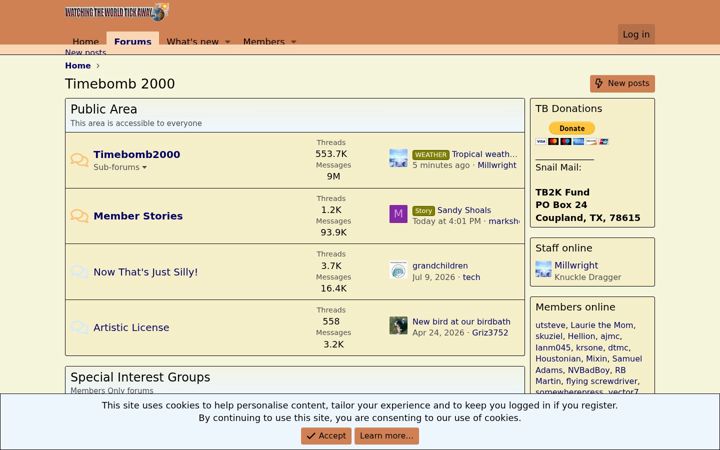Click Millwright's avatar in Staff online
The image size is (720, 450).
pos(543,269)
